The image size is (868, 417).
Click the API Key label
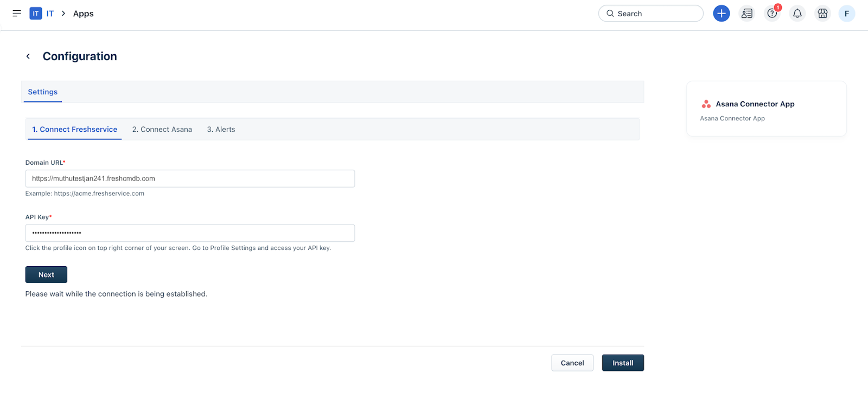pos(39,217)
